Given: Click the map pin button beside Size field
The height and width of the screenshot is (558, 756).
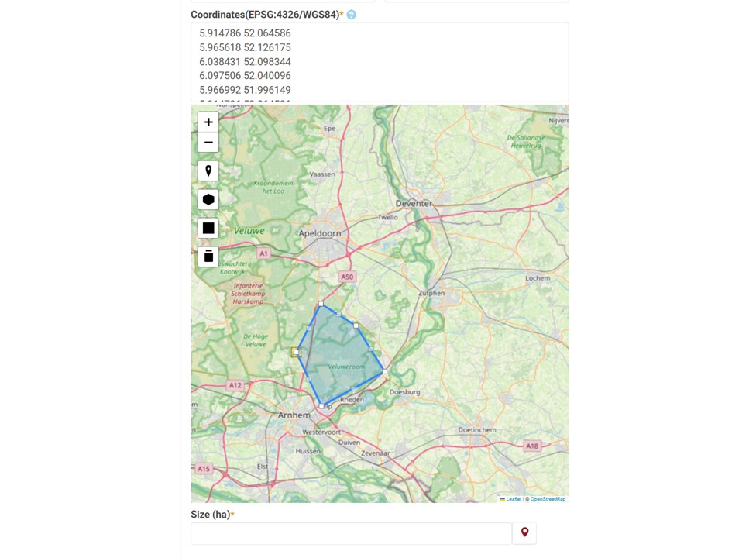Looking at the screenshot, I should (x=524, y=533).
